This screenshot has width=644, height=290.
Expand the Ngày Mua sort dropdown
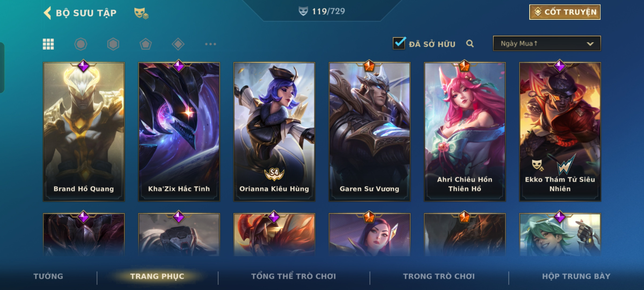(547, 44)
